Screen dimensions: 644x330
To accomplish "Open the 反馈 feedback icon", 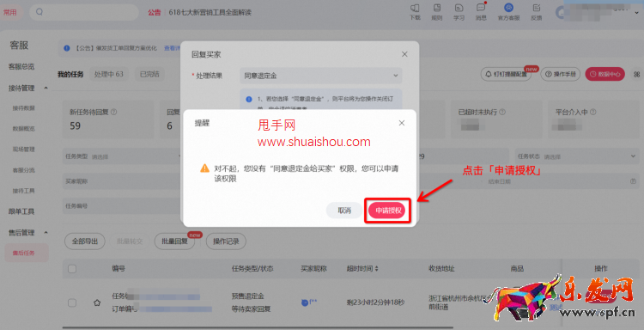I will tap(537, 12).
